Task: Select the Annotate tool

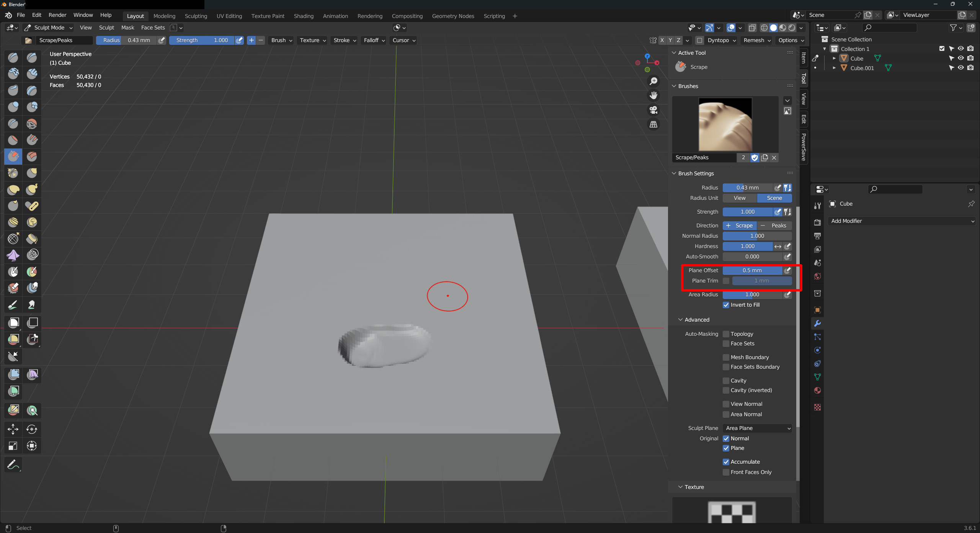Action: [x=13, y=465]
